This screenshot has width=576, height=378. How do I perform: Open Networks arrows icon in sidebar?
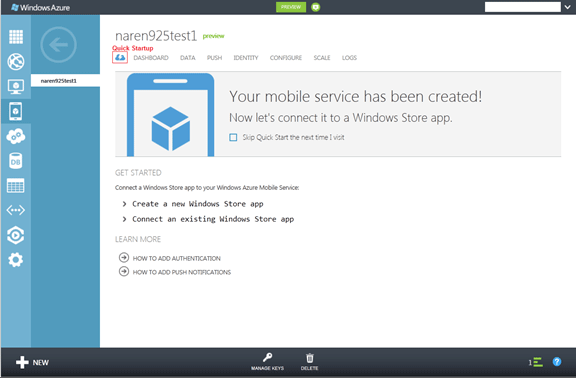[x=15, y=210]
